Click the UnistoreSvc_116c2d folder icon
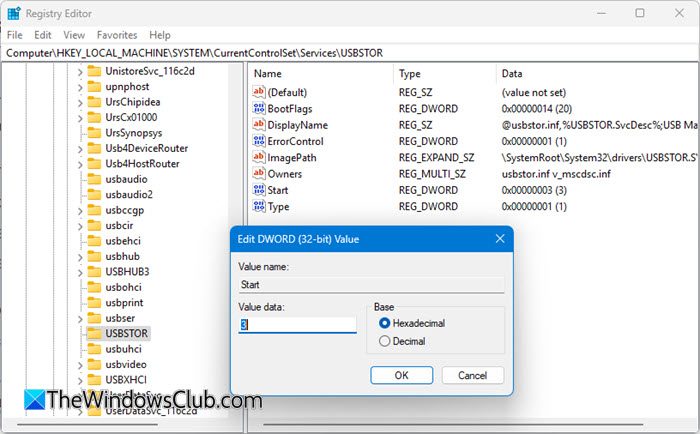This screenshot has height=434, width=700. [x=94, y=71]
